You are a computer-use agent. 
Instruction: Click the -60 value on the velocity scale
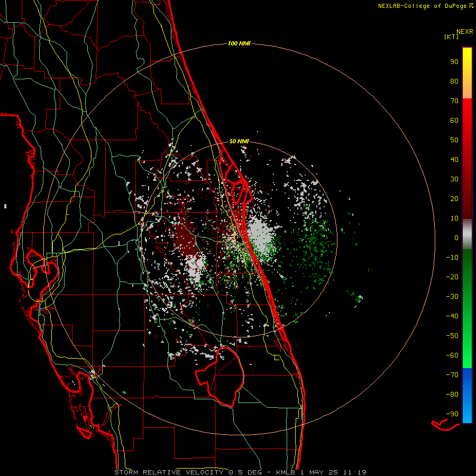(452, 355)
